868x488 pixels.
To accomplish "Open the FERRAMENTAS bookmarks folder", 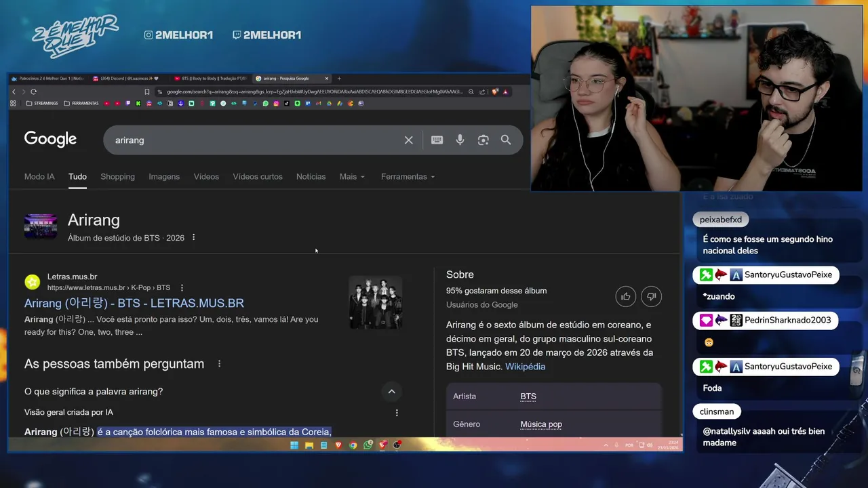I will point(81,103).
